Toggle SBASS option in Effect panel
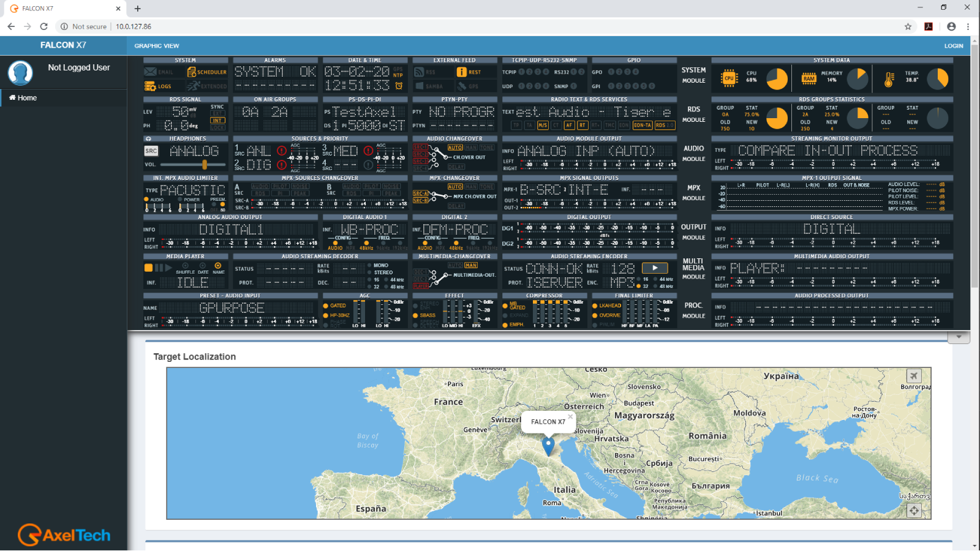 click(x=424, y=315)
